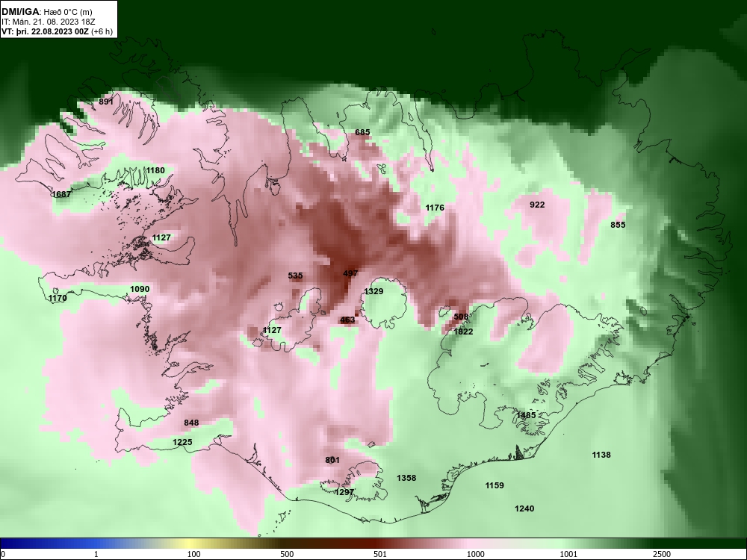Click the 891 value on the map

point(106,102)
